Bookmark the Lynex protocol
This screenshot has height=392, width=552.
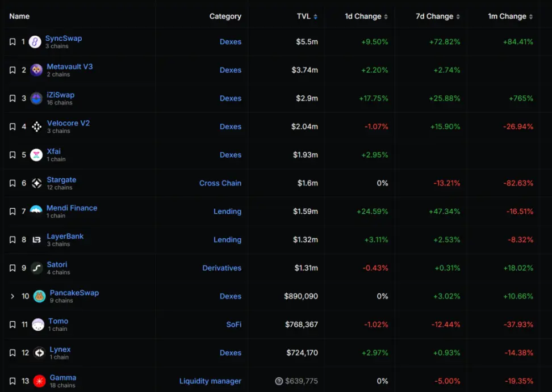[12, 353]
